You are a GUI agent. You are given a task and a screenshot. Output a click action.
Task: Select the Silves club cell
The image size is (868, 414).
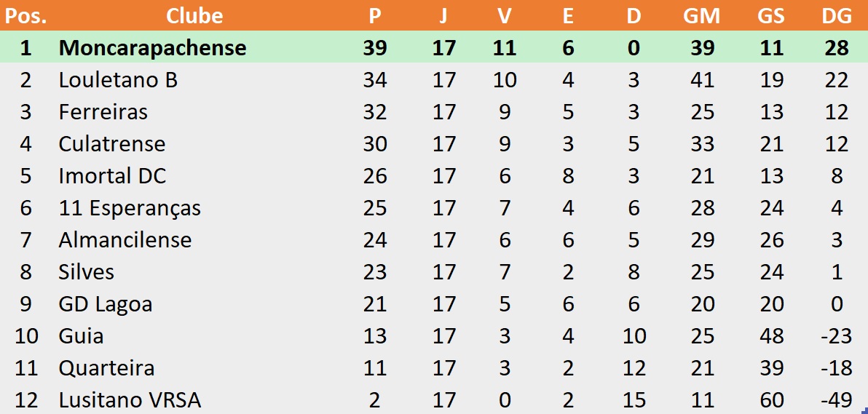tap(87, 272)
